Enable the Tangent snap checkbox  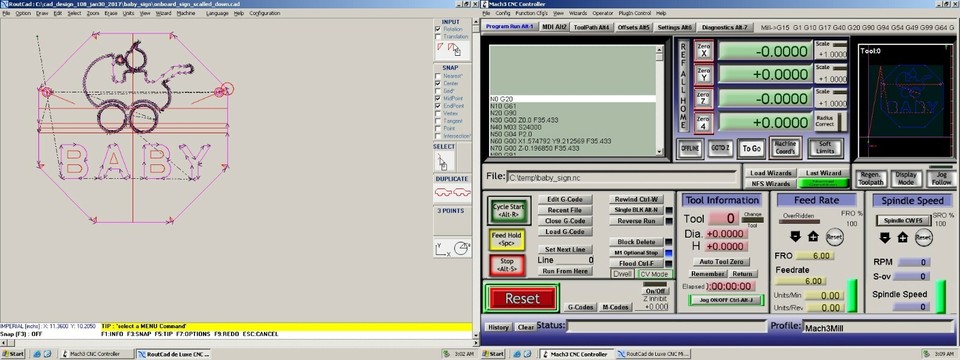(438, 121)
